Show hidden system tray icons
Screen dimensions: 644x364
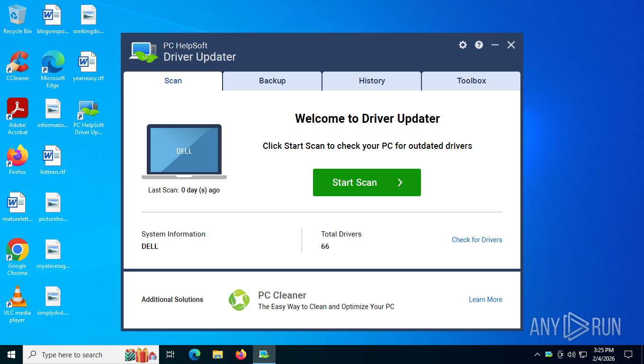pyautogui.click(x=537, y=355)
